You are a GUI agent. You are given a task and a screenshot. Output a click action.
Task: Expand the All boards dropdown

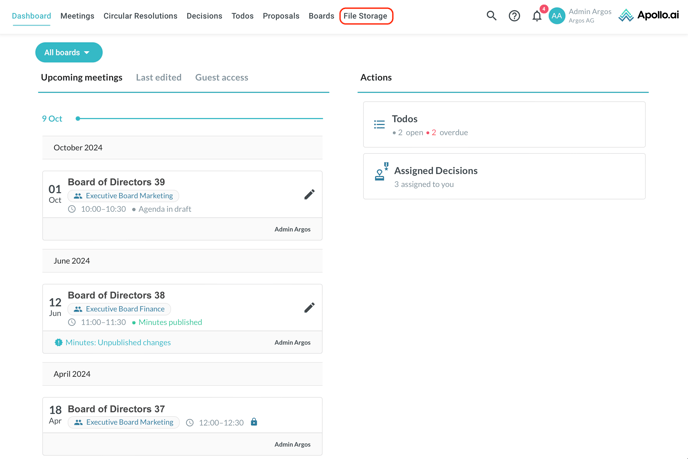coord(68,52)
